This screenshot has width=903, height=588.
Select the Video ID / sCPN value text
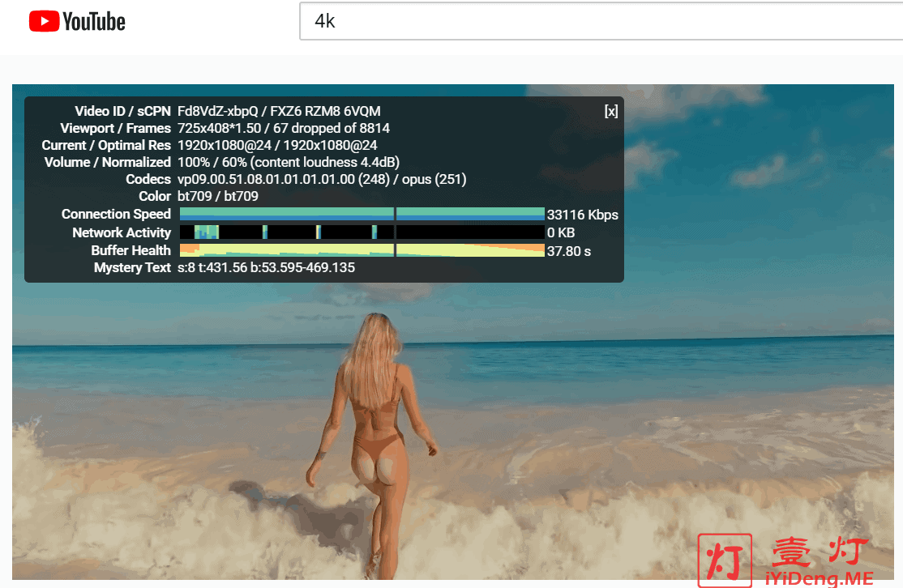click(x=279, y=111)
